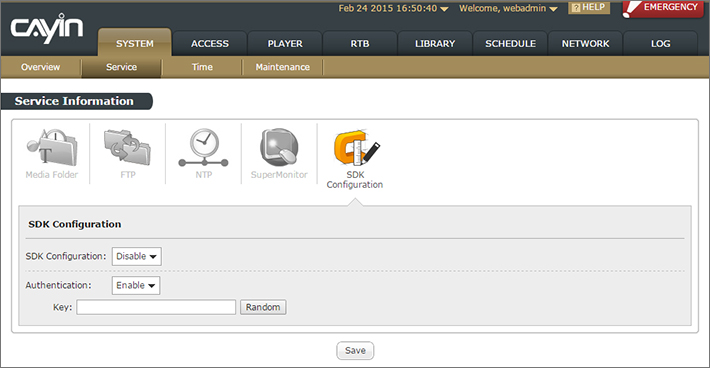Switch to the SYSTEM tab
The height and width of the screenshot is (368, 710).
[134, 43]
